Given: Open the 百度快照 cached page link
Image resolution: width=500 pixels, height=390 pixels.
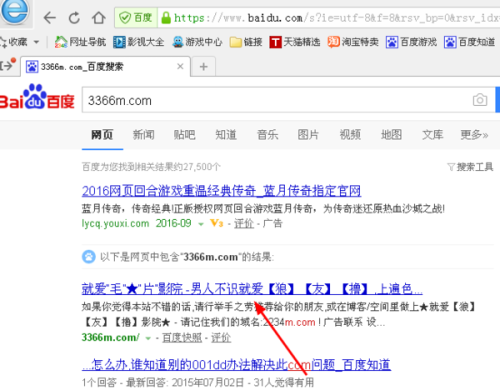Looking at the screenshot, I should pyautogui.click(x=182, y=338).
